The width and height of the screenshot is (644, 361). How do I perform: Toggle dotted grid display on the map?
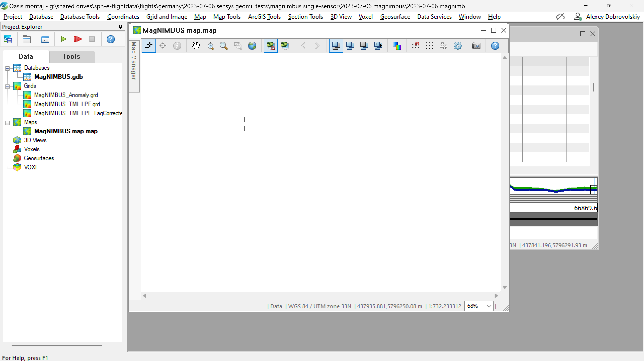coord(430,46)
